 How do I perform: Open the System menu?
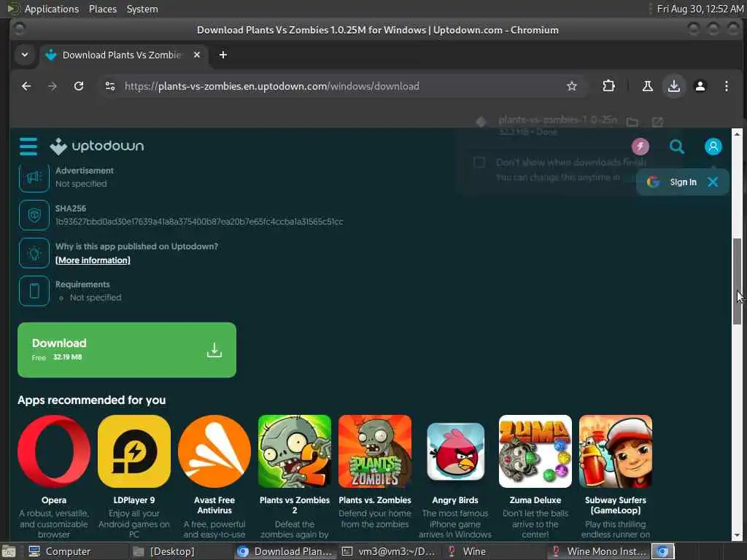coord(142,9)
